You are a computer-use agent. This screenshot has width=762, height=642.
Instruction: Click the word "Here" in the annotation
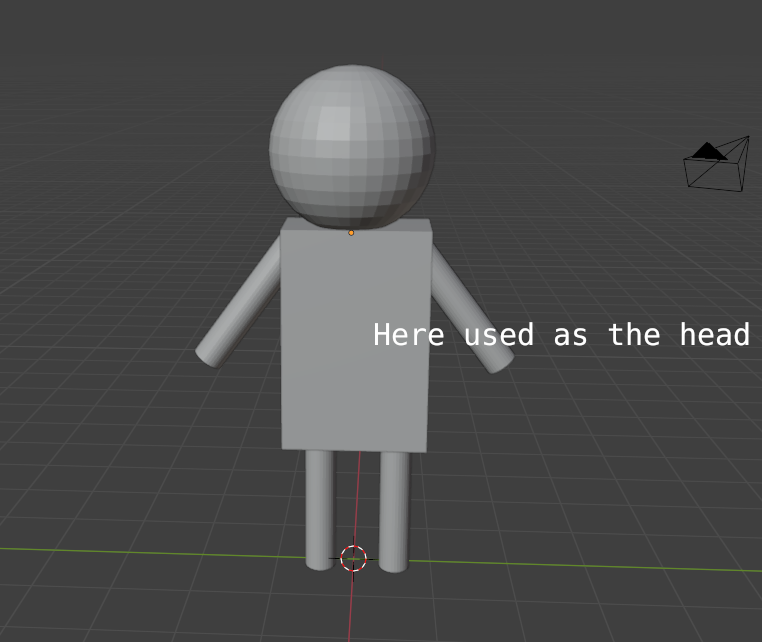click(408, 335)
